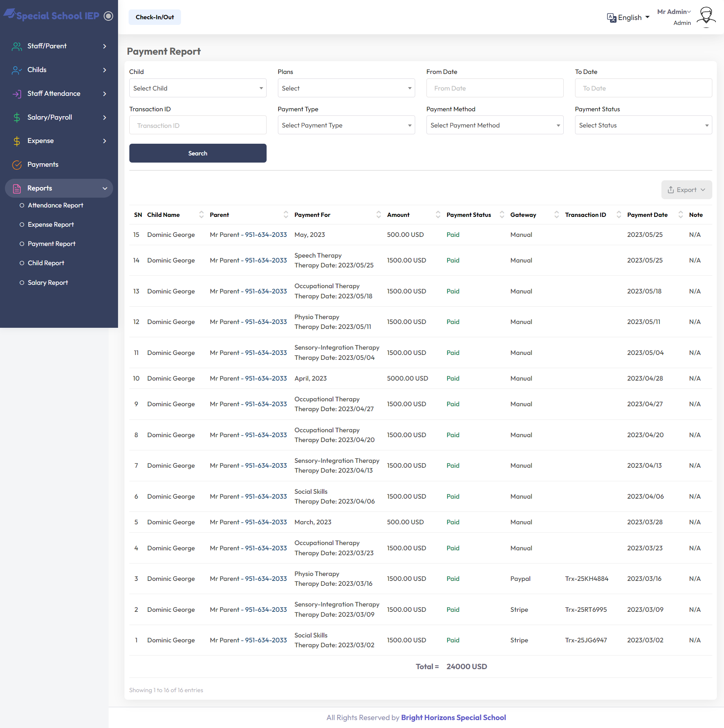Select the Childs menu icon in sidebar
Viewport: 724px width, 728px height.
coord(17,70)
